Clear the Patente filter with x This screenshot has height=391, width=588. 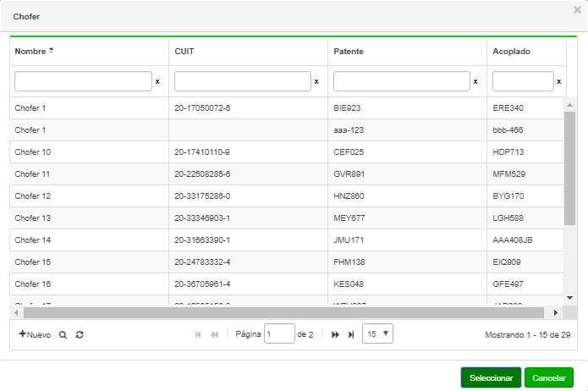[475, 81]
